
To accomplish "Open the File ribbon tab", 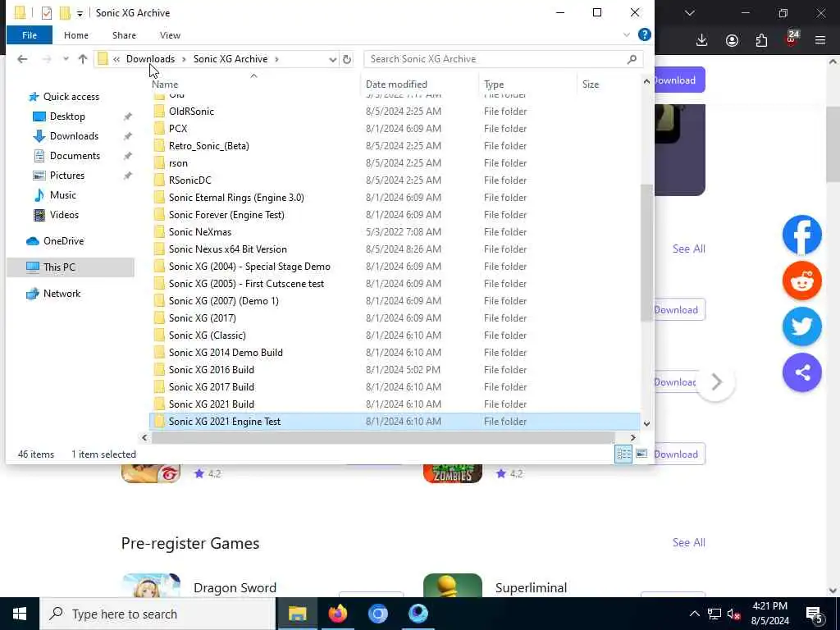I will pos(30,34).
